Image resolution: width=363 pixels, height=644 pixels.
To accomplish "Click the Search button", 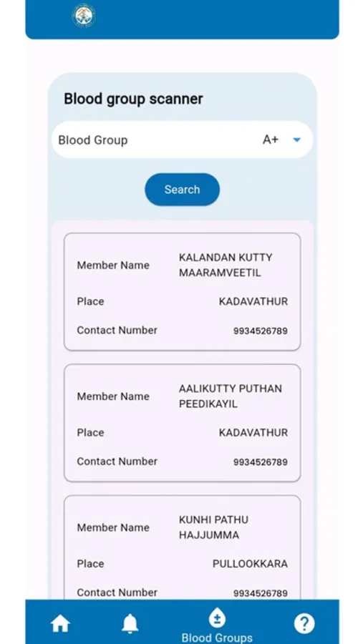I will pyautogui.click(x=182, y=190).
